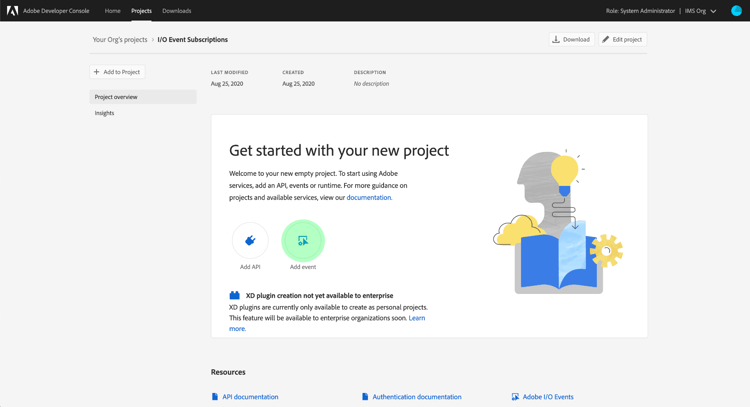Click the Add event icon
The height and width of the screenshot is (407, 750).
coord(303,240)
